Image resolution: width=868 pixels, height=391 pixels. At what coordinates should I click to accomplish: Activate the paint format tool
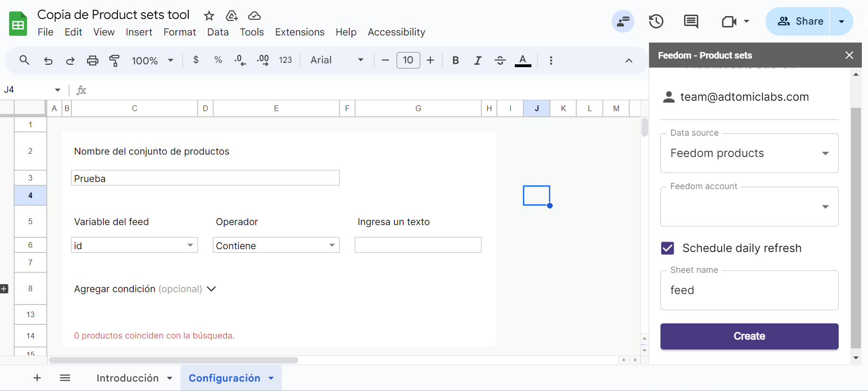(114, 61)
